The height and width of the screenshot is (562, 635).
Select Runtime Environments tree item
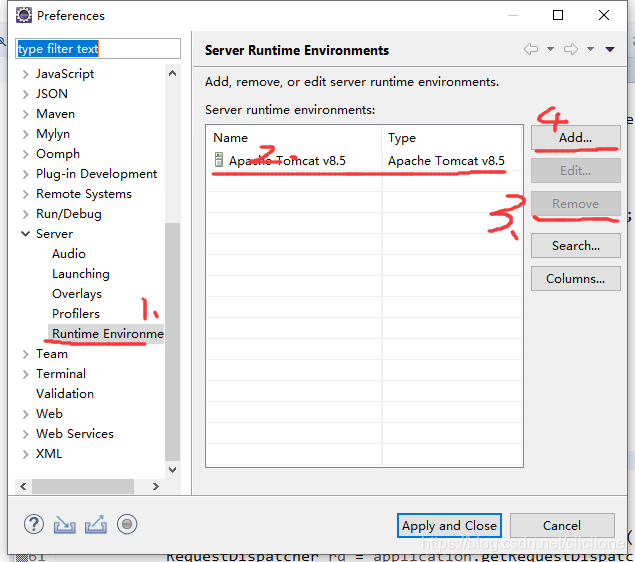[x=107, y=334]
